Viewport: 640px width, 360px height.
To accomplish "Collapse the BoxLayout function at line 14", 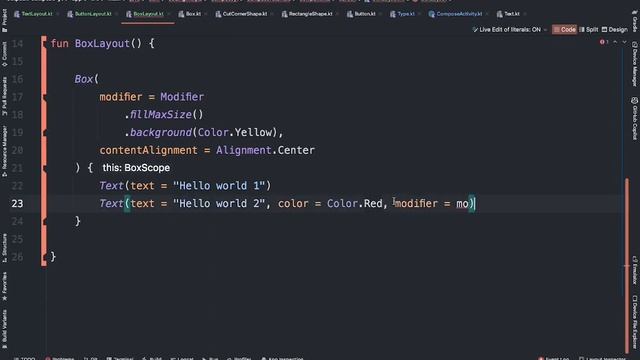I will coord(44,44).
